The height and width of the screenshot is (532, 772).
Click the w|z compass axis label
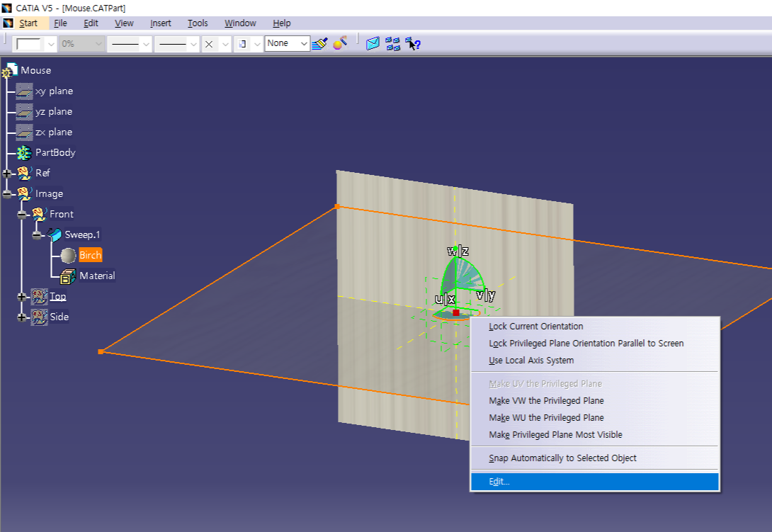point(458,251)
